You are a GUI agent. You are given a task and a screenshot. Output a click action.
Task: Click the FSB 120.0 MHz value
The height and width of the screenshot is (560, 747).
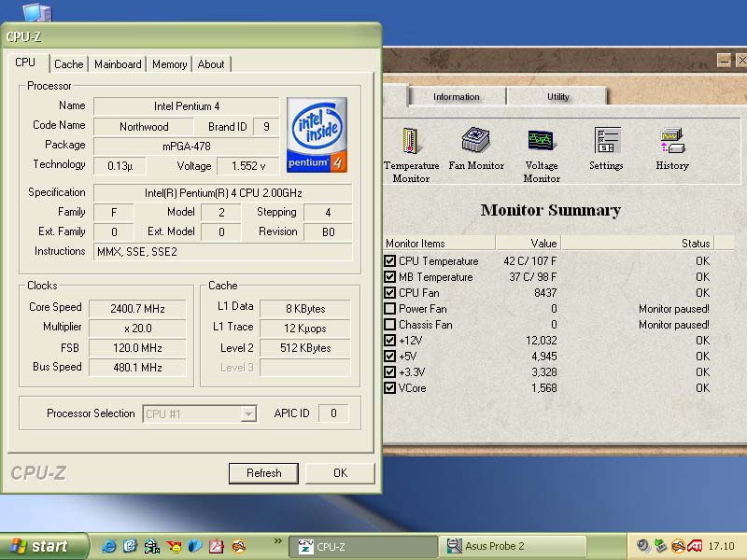click(137, 347)
